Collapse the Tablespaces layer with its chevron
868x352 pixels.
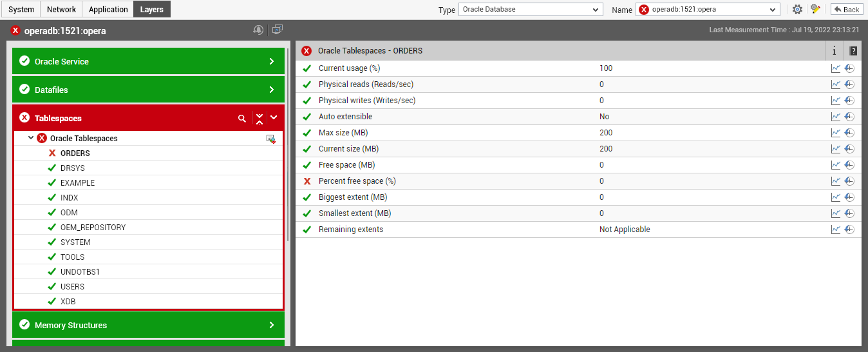tap(274, 118)
